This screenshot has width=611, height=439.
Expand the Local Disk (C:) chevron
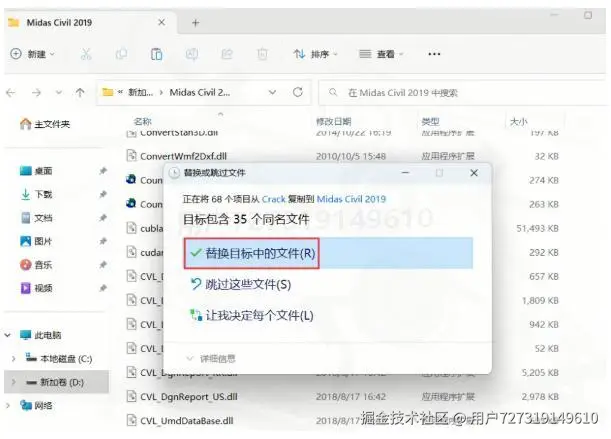14,358
